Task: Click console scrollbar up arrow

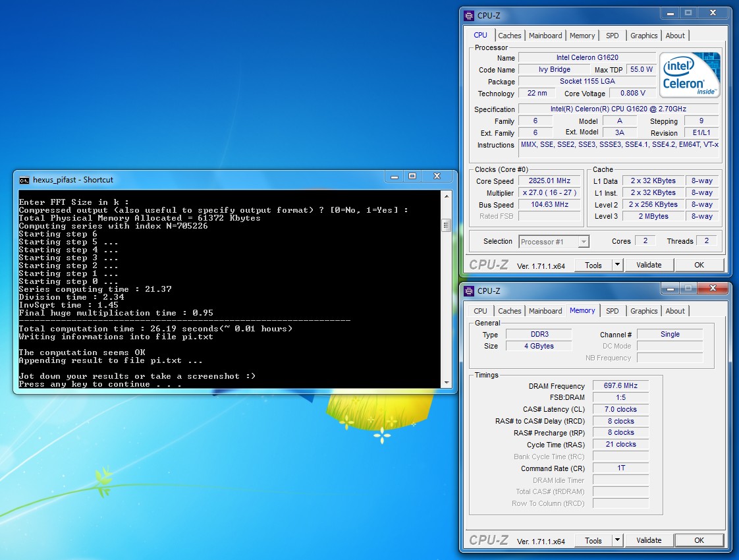Action: [x=447, y=195]
